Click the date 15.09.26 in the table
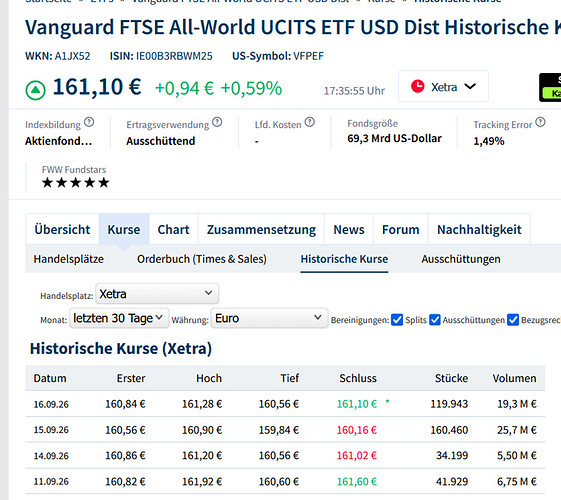This screenshot has height=500, width=561. 51,430
